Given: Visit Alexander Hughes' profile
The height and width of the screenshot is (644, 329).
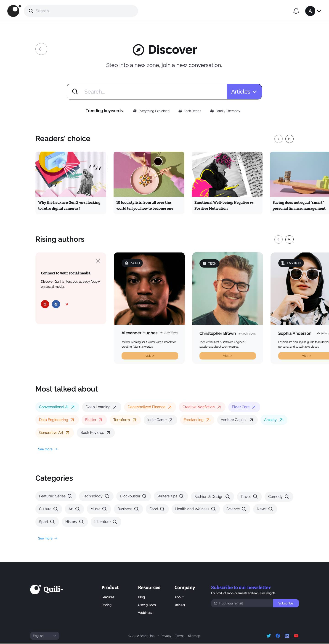Looking at the screenshot, I should pos(150,356).
